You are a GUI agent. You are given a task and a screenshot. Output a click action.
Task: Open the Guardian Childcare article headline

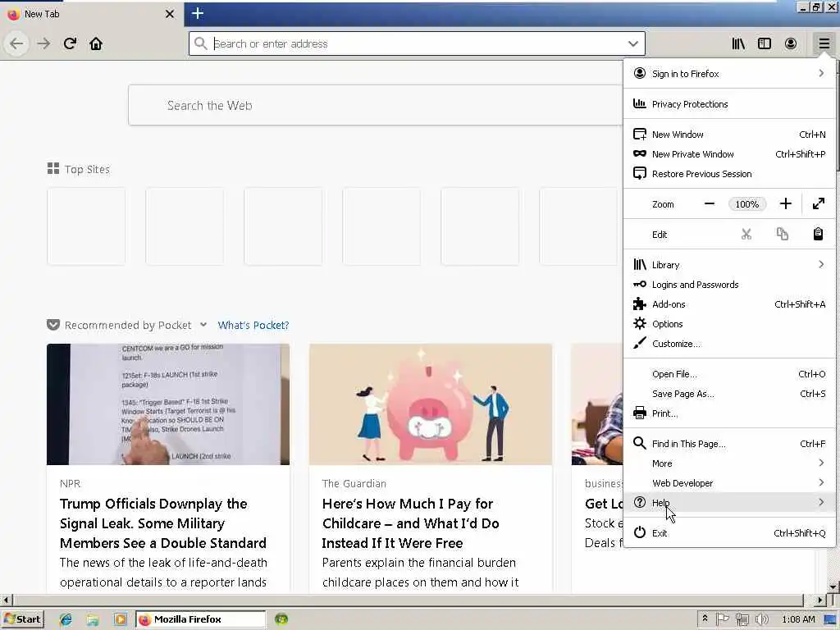point(410,523)
